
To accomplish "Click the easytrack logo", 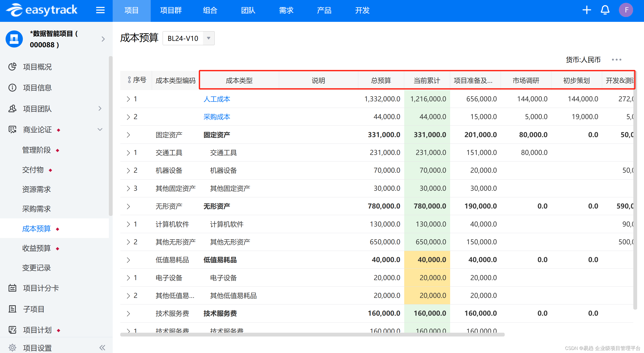I will (x=42, y=10).
